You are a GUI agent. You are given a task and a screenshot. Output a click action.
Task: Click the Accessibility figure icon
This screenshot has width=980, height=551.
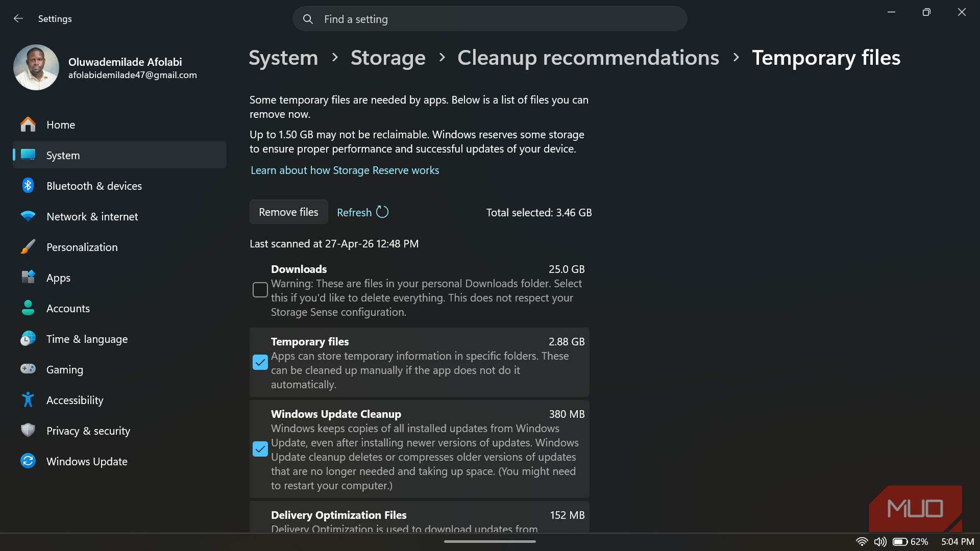tap(28, 399)
